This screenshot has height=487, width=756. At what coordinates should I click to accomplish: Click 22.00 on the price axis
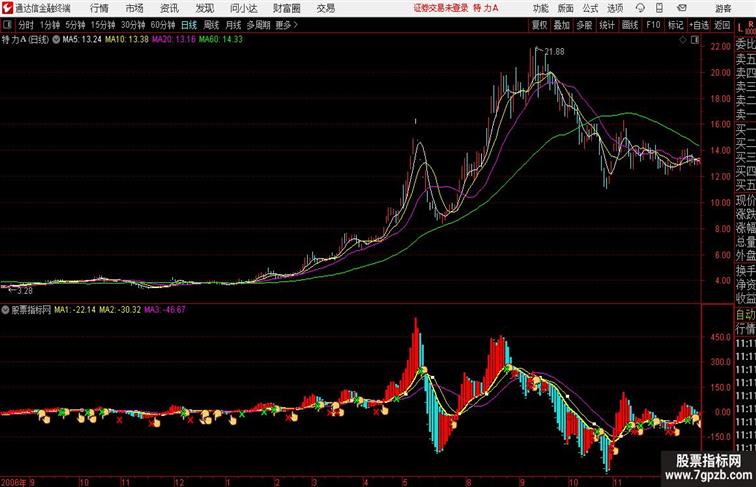[x=720, y=47]
